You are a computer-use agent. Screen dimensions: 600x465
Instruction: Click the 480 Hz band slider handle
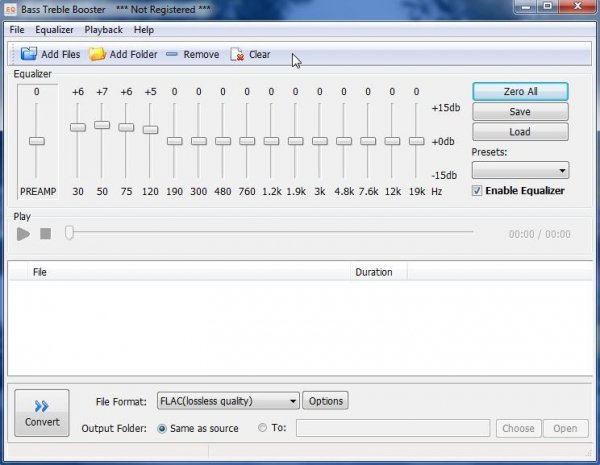[x=223, y=141]
